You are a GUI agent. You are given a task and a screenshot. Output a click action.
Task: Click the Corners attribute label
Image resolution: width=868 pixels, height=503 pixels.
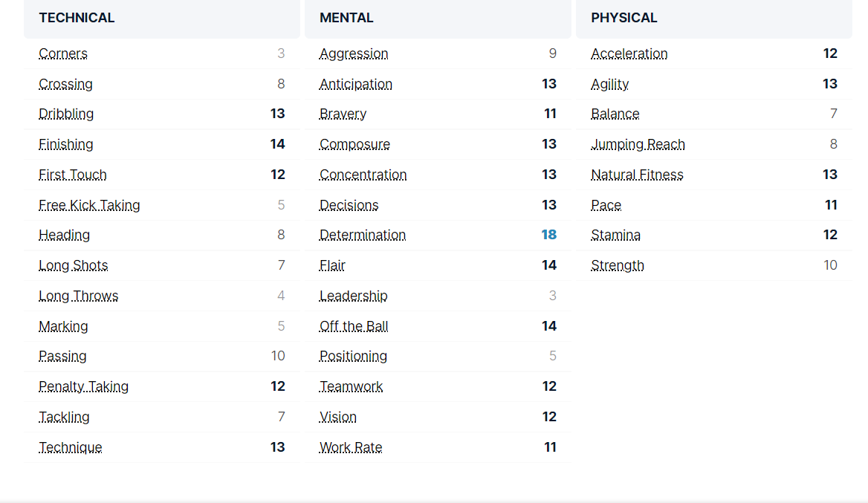tap(63, 53)
